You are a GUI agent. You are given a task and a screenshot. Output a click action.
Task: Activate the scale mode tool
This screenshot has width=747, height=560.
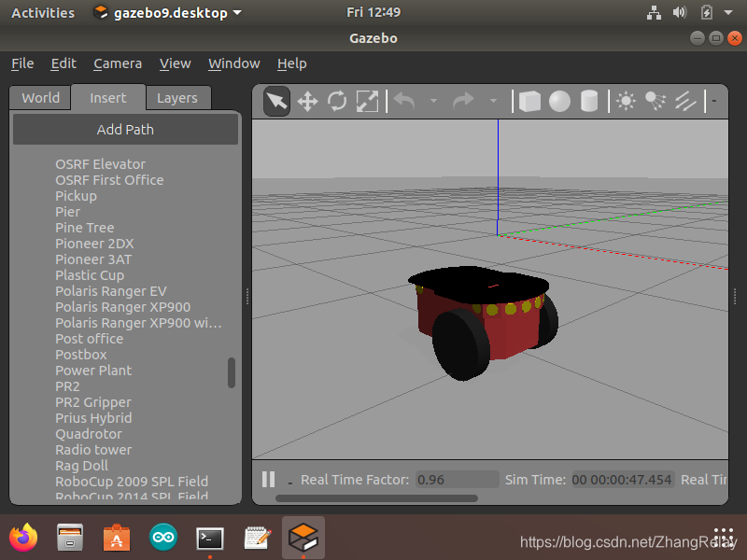click(x=367, y=102)
